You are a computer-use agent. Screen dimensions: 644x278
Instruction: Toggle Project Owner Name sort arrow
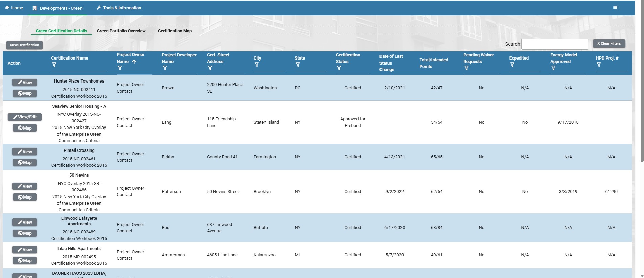click(x=134, y=62)
